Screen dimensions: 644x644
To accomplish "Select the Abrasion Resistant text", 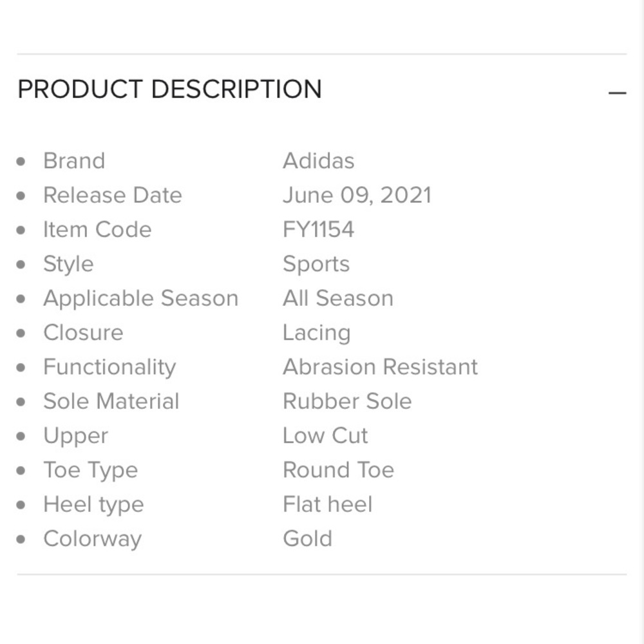I will click(380, 367).
